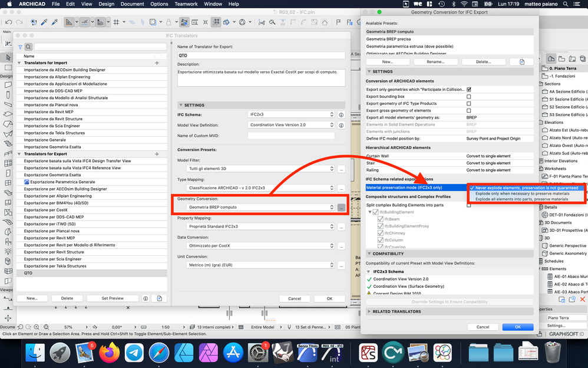Viewport: 588px width, 368px height.
Task: Open the Design menu
Action: (107, 4)
